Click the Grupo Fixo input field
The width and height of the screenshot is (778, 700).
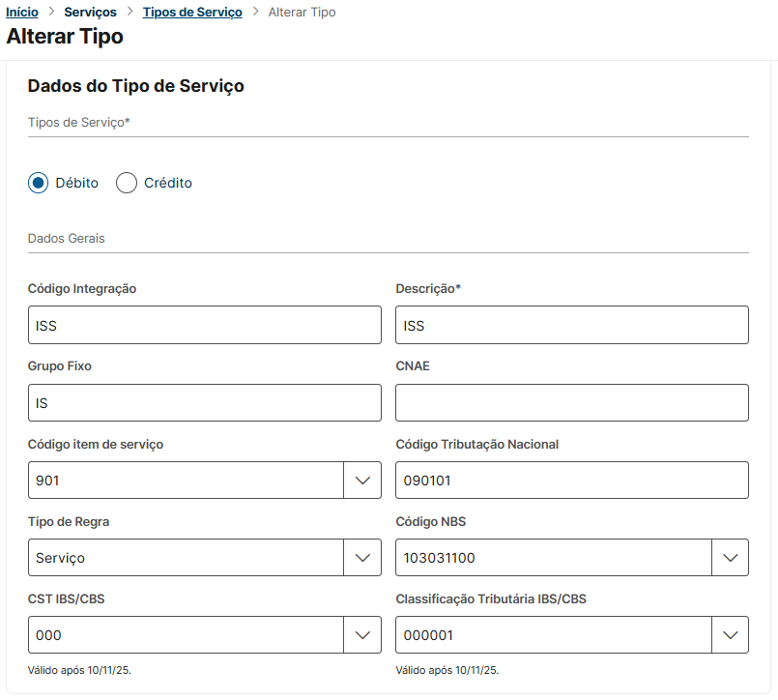click(204, 403)
